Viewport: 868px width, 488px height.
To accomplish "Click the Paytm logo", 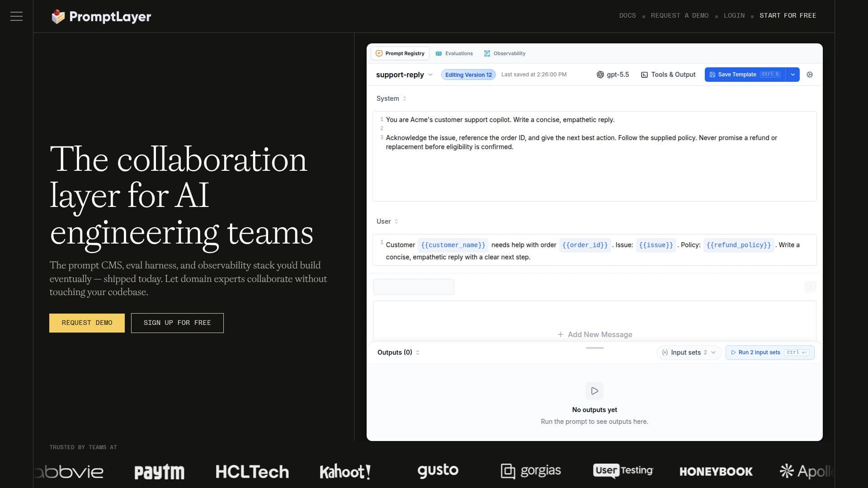I will [159, 472].
